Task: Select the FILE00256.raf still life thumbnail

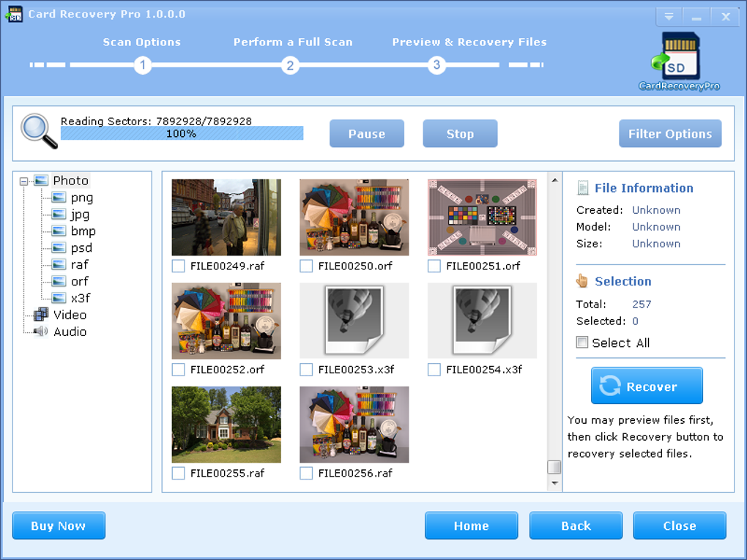Action: click(354, 425)
